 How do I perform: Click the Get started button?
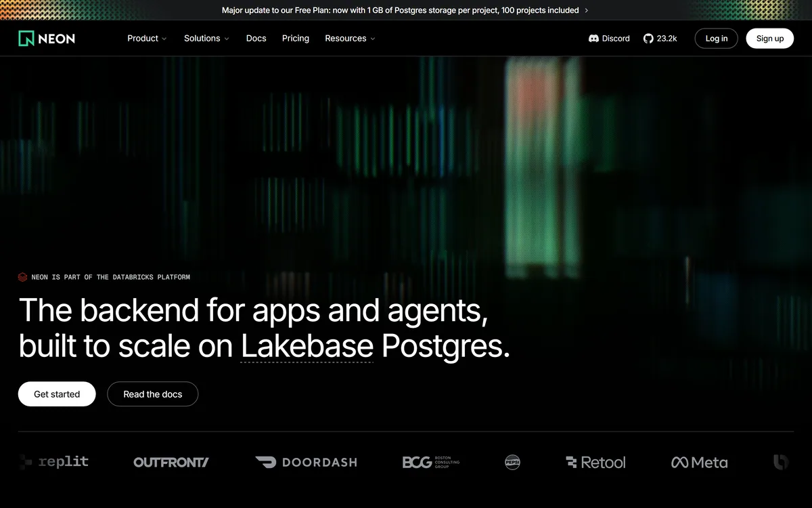click(57, 394)
